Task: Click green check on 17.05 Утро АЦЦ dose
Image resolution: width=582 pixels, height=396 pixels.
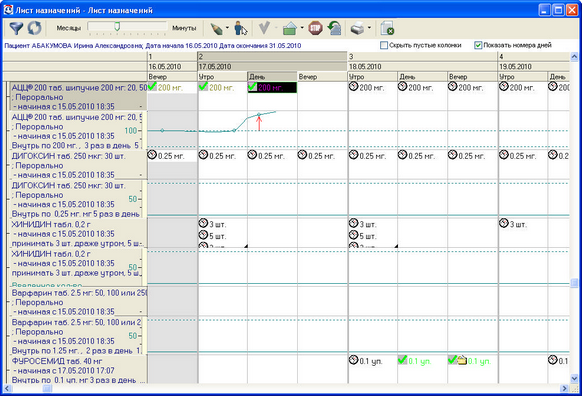Action: 203,87
